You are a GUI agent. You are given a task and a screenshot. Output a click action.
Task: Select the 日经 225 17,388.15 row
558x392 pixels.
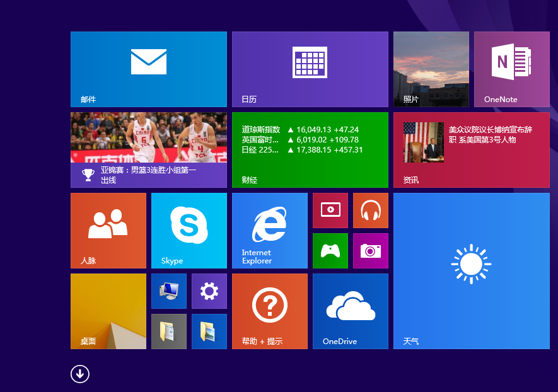pos(302,150)
